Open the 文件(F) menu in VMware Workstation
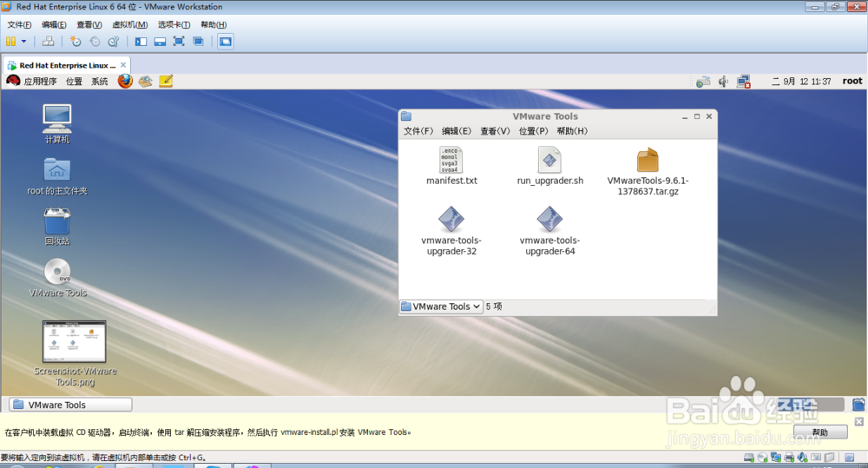The width and height of the screenshot is (868, 468). coord(19,24)
